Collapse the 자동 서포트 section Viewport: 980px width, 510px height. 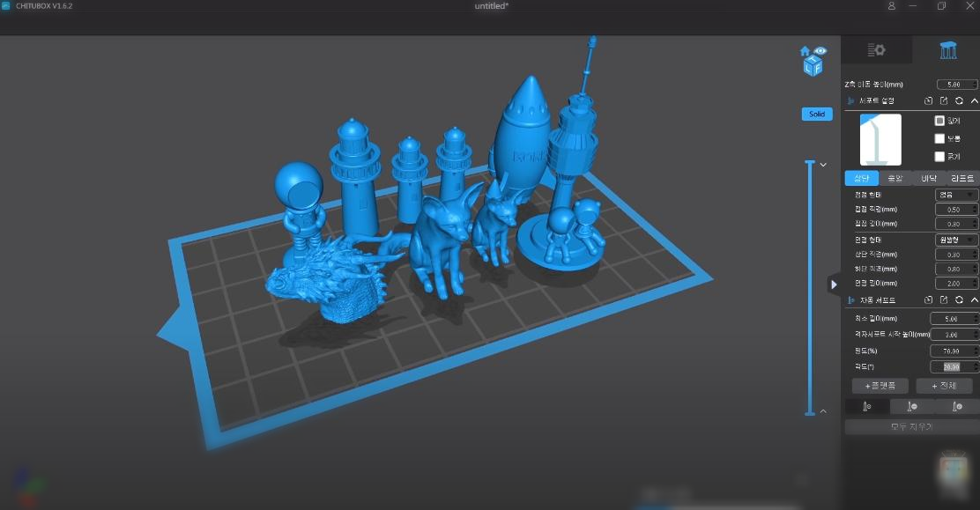click(x=974, y=300)
